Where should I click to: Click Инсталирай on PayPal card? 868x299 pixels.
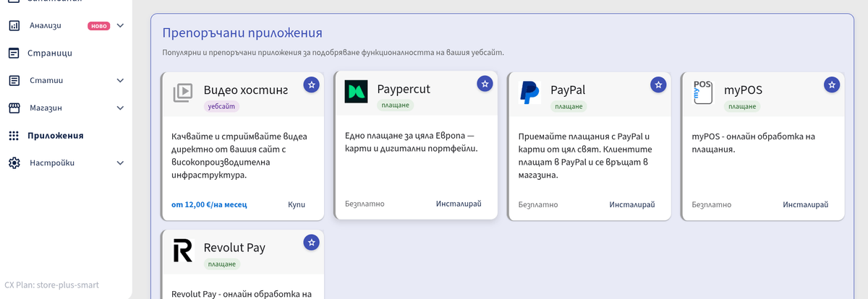632,204
